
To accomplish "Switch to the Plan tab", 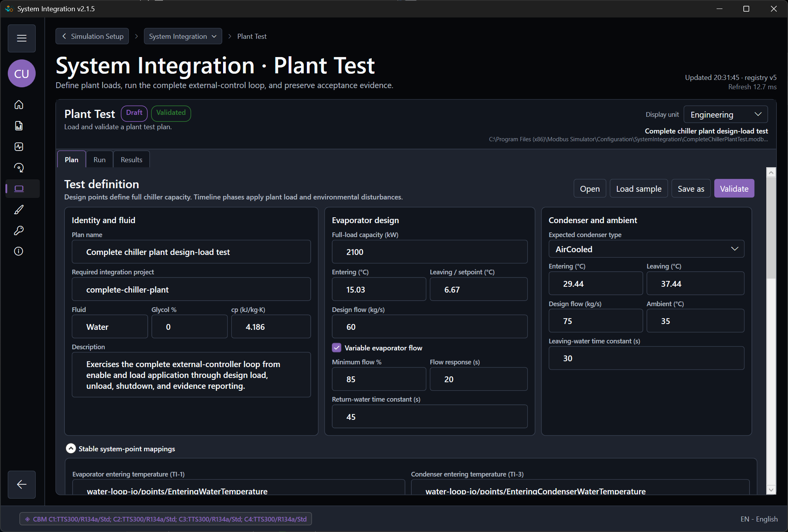I will pos(71,159).
